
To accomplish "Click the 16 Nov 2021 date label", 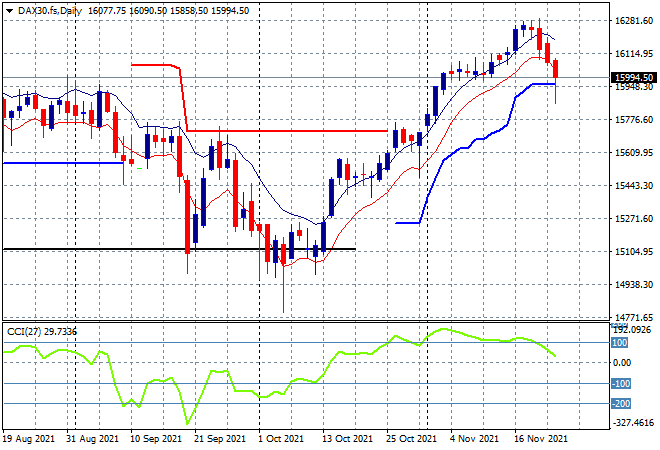I will (540, 438).
